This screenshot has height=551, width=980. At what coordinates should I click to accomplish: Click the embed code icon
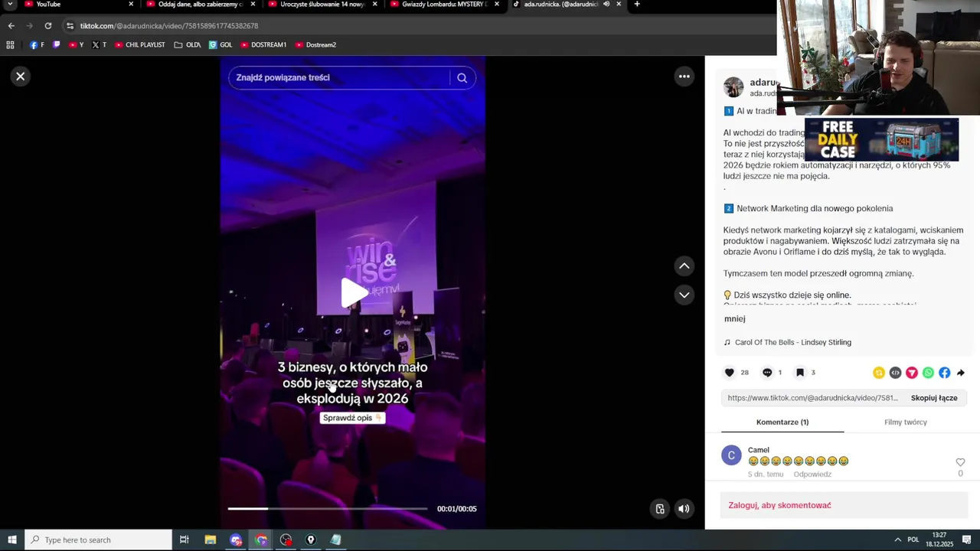(895, 373)
